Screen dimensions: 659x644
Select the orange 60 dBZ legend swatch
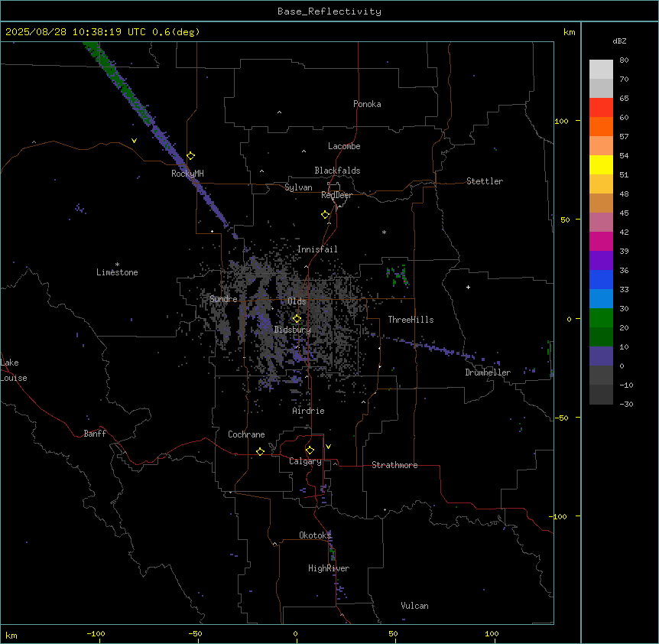tap(601, 126)
